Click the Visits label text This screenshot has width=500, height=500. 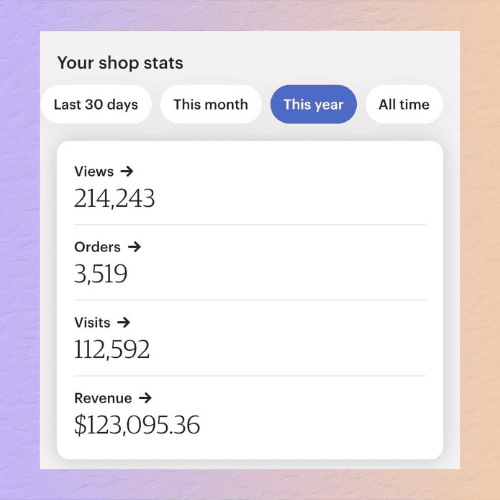coord(92,322)
